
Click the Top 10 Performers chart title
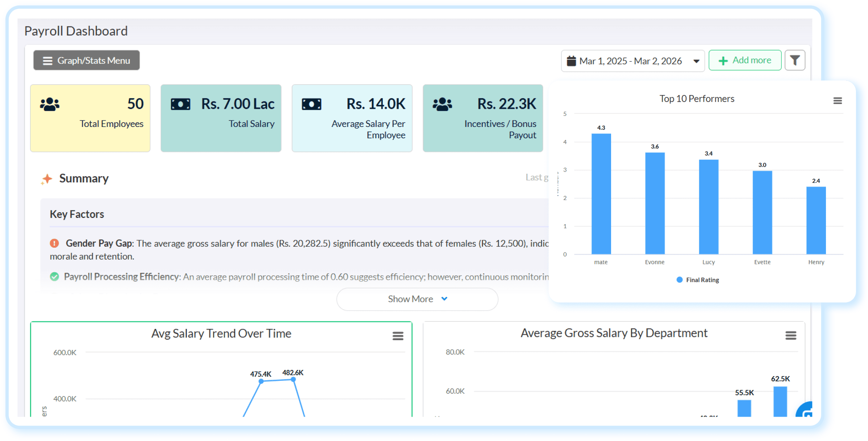(x=697, y=99)
